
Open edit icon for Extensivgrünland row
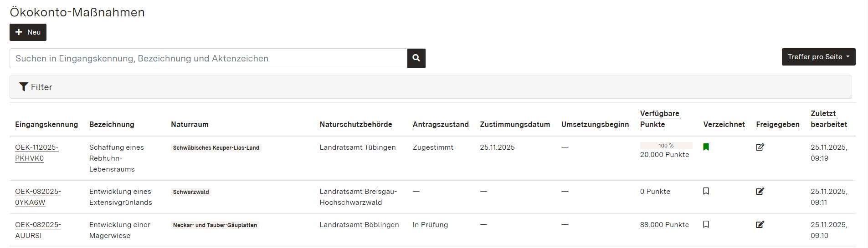coord(760,191)
